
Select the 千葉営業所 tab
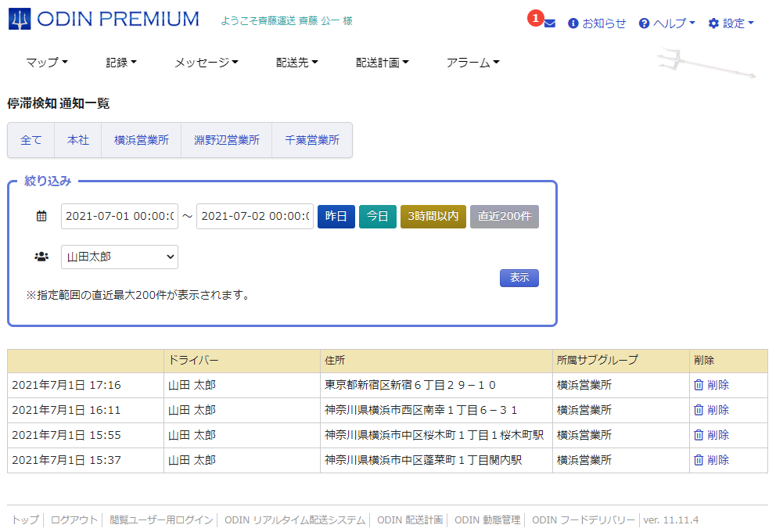(312, 140)
